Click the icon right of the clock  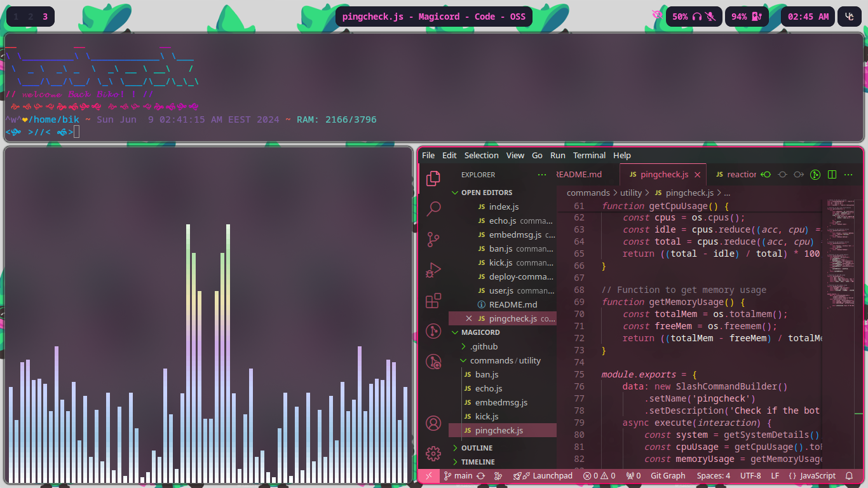850,17
